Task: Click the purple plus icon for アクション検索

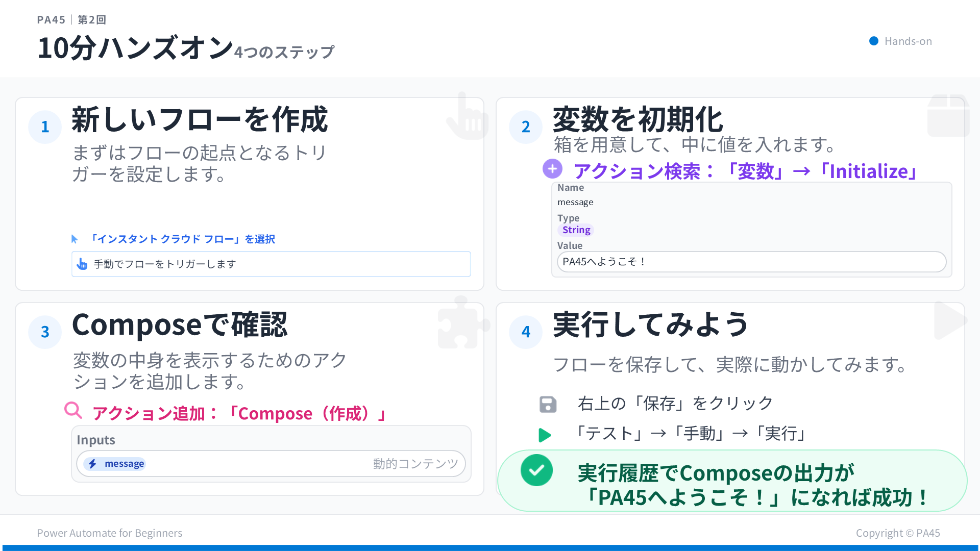Action: point(552,168)
